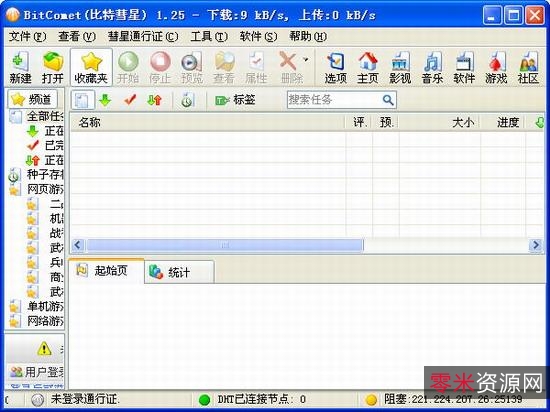Open the 软件 (Software) toolbar icon

tap(464, 67)
